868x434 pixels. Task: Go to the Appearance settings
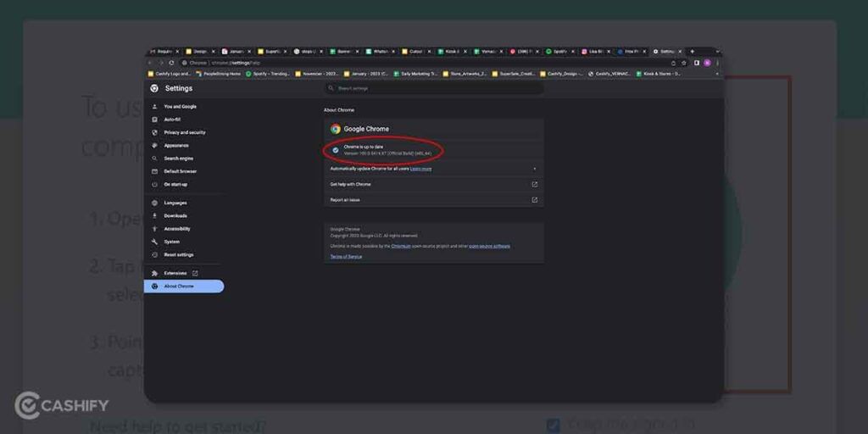pos(176,146)
